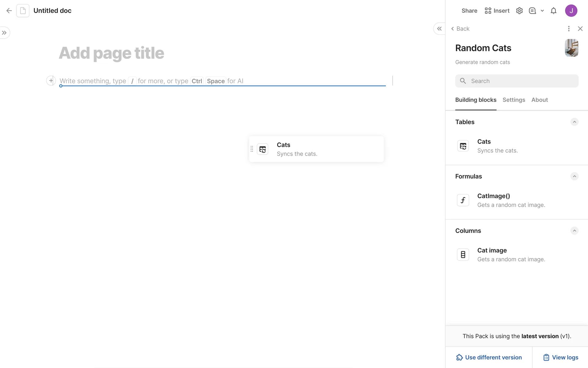Open dropdown arrow next to comments icon
Screen dimensions: 588x368
tap(542, 11)
